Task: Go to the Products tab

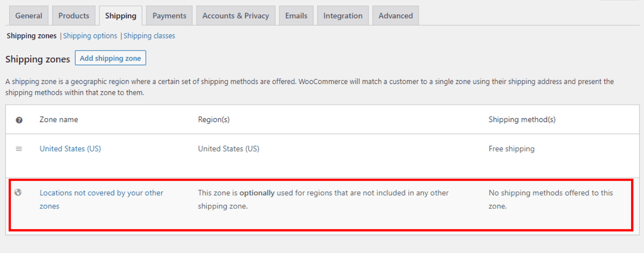Action: point(73,15)
